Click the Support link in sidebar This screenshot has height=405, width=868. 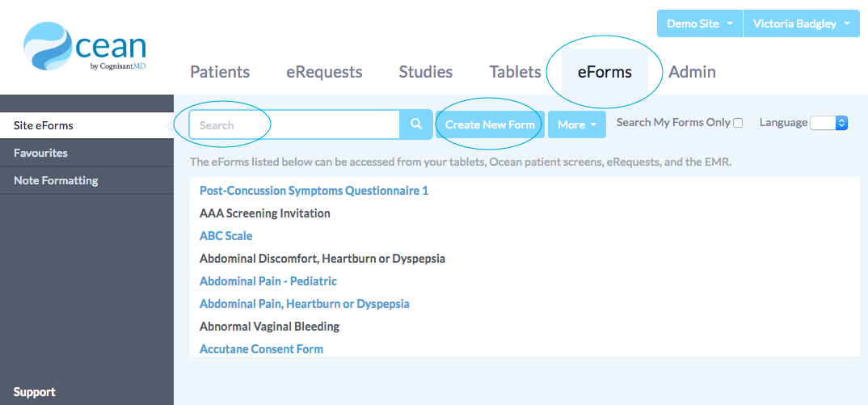[x=35, y=392]
